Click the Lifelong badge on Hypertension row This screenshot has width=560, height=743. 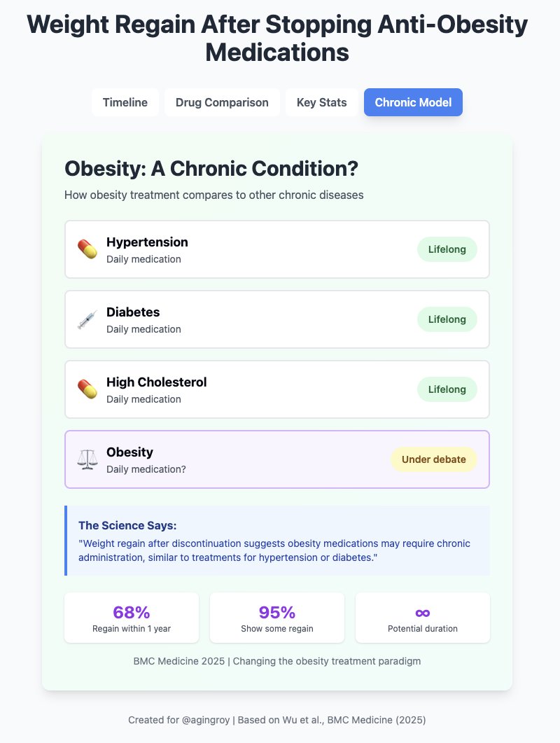pyautogui.click(x=447, y=249)
